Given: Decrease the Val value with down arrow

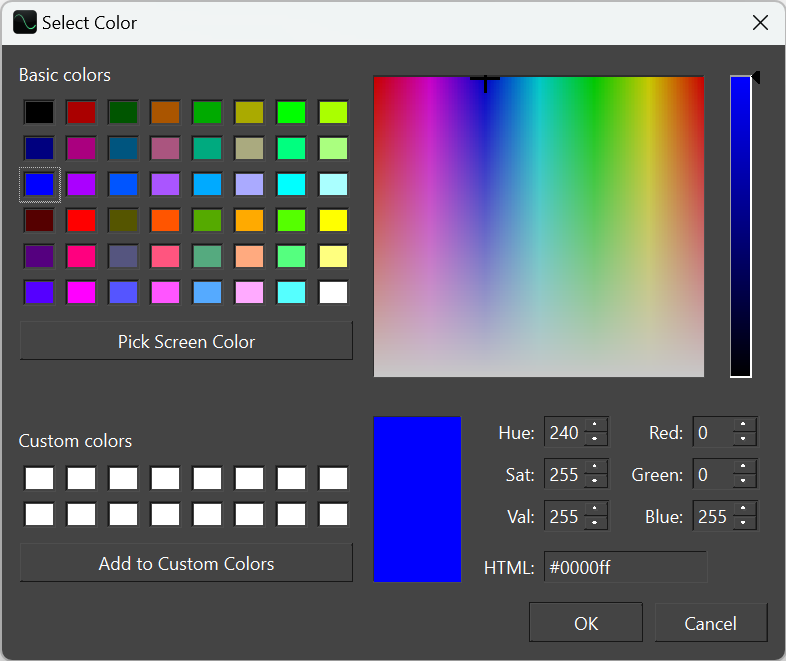Looking at the screenshot, I should pyautogui.click(x=594, y=523).
